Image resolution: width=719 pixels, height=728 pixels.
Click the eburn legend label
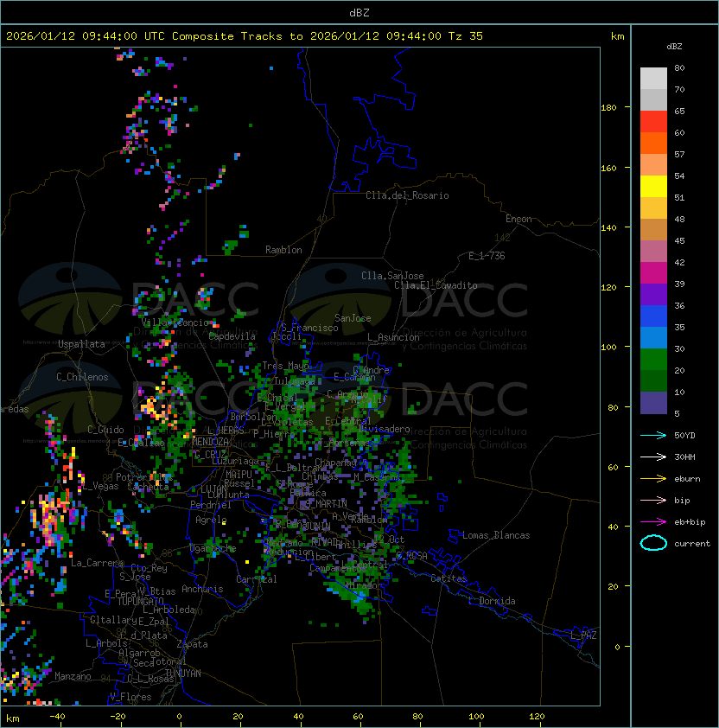click(x=687, y=479)
